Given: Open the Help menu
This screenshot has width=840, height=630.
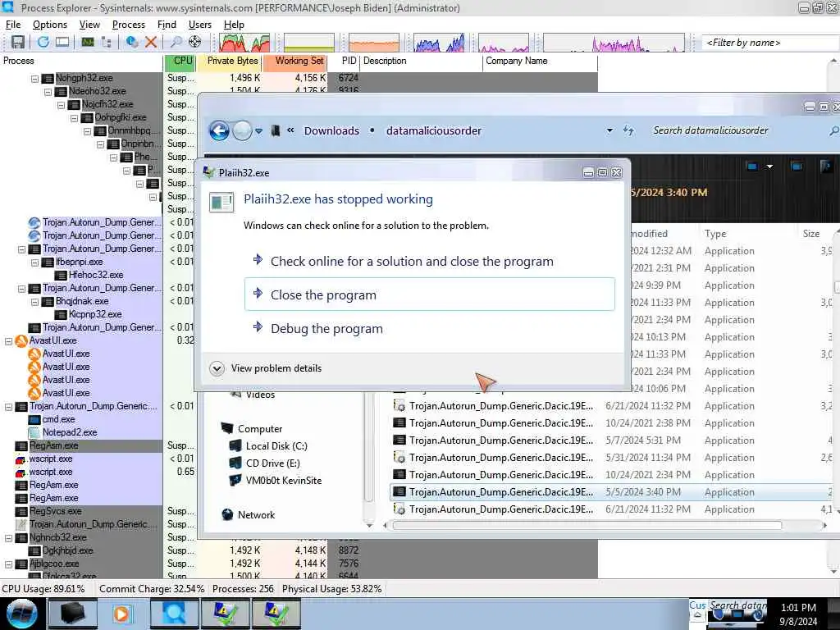Looking at the screenshot, I should 234,25.
